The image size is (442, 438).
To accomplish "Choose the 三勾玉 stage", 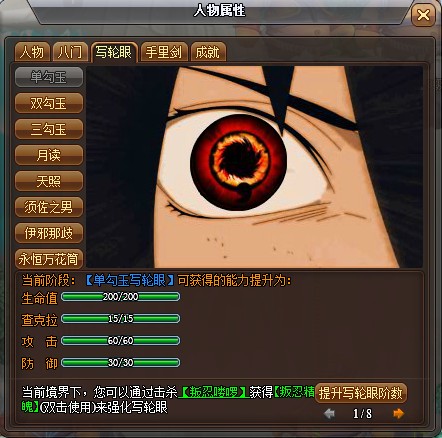I will point(49,129).
